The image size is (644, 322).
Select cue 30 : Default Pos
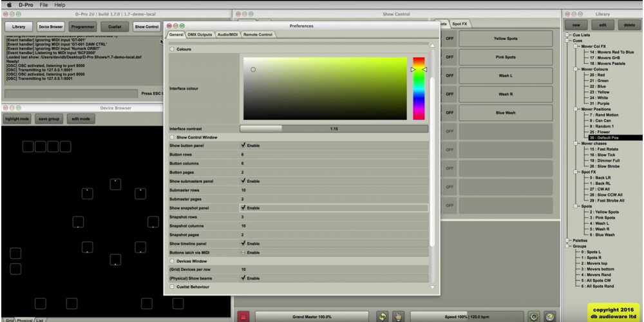tap(604, 138)
